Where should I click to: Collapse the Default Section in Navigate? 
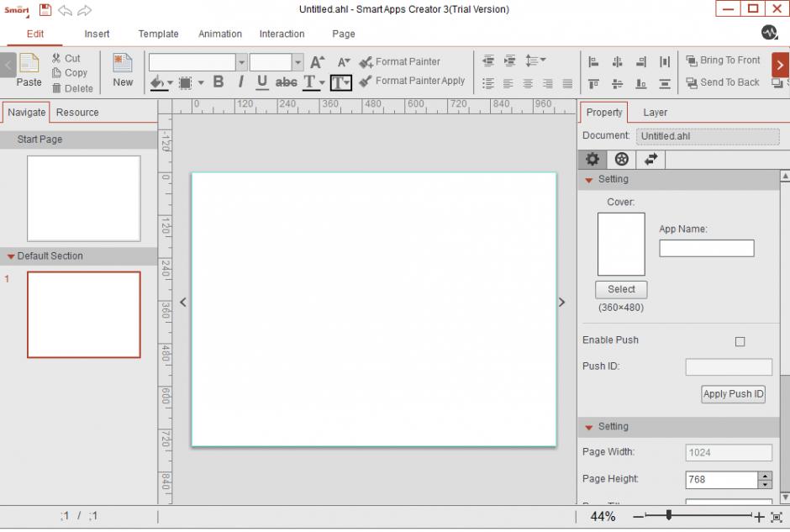coord(11,256)
